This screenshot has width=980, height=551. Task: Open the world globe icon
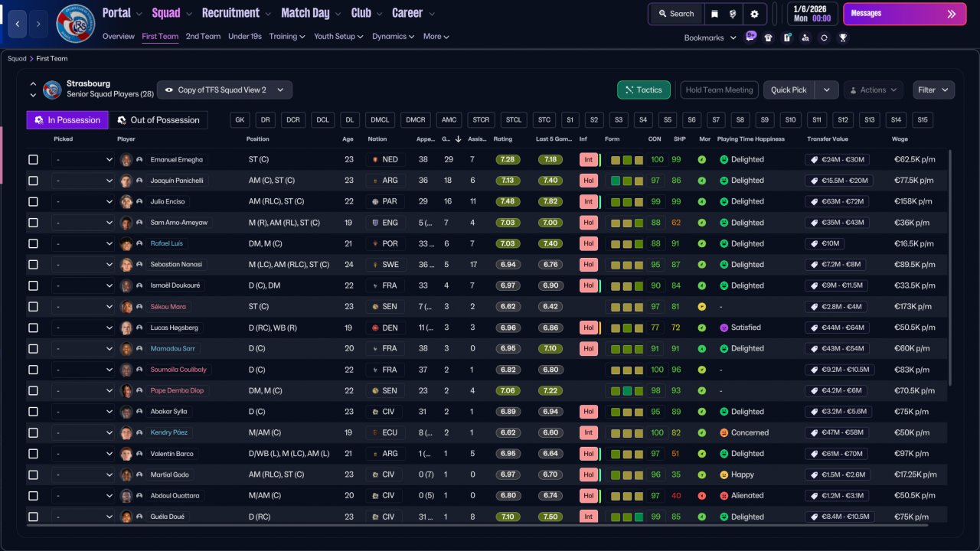coord(734,14)
